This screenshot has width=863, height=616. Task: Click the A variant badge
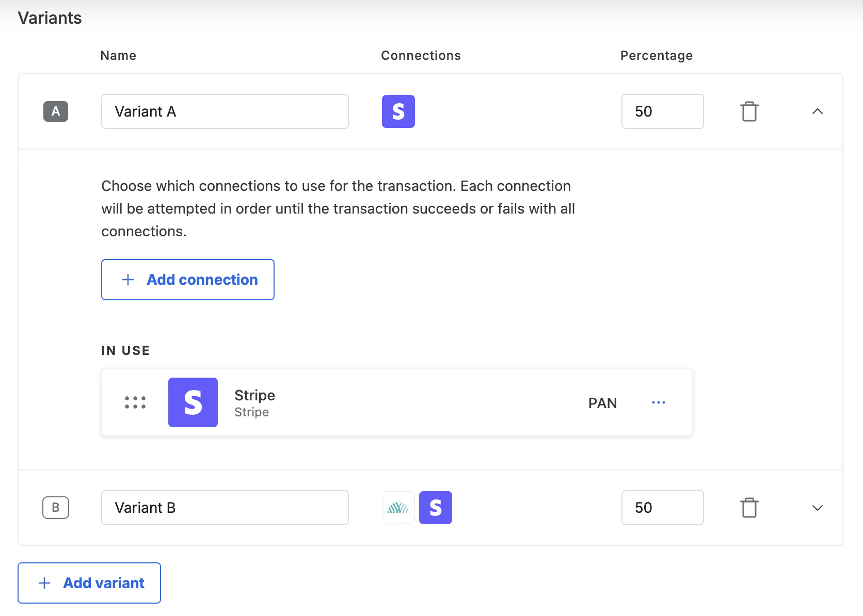(56, 111)
